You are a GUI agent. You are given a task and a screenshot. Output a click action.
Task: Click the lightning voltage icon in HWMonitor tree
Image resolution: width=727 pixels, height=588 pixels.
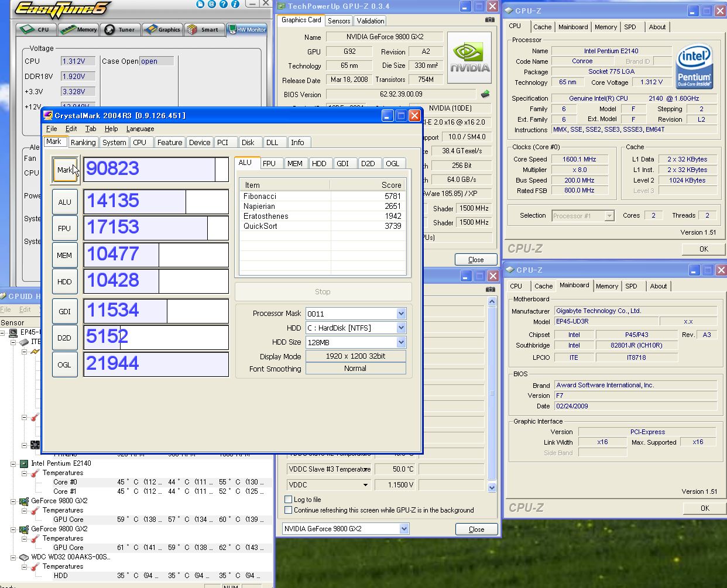(35, 352)
